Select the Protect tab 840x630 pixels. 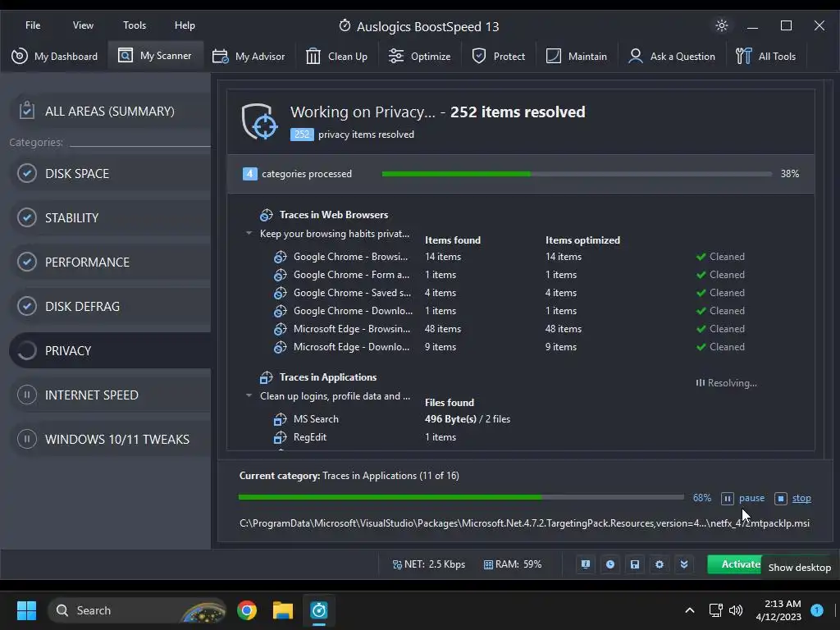[498, 57]
